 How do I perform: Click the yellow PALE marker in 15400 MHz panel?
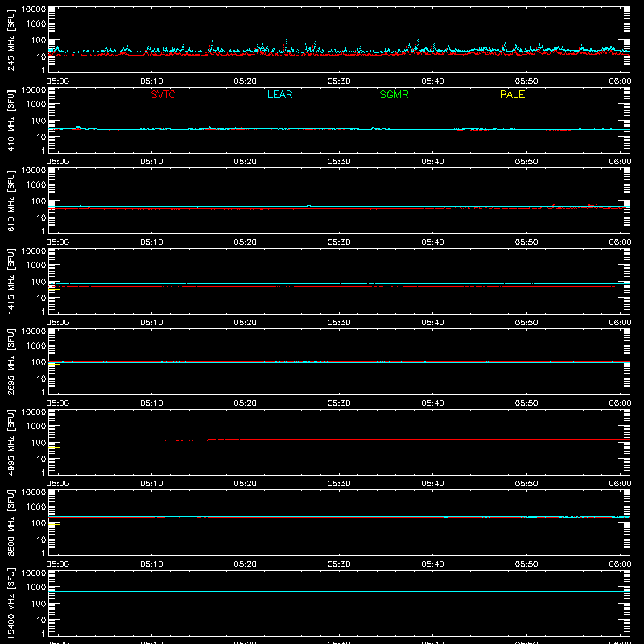[55, 597]
